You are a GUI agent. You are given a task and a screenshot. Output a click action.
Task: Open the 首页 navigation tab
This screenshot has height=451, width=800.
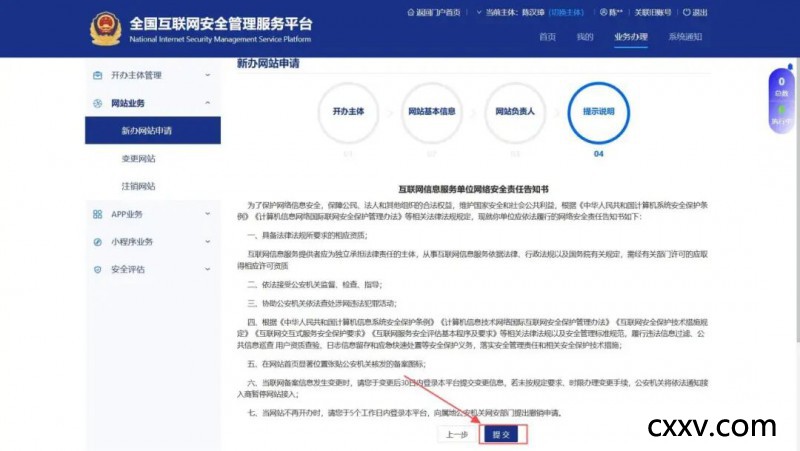(x=547, y=37)
